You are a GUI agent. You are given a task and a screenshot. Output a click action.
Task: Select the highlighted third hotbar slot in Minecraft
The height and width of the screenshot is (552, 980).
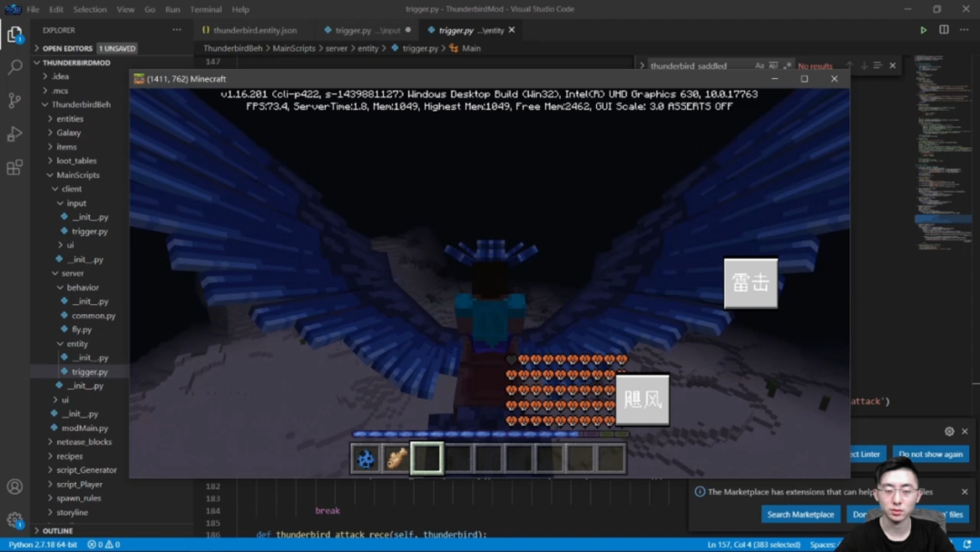tap(426, 458)
